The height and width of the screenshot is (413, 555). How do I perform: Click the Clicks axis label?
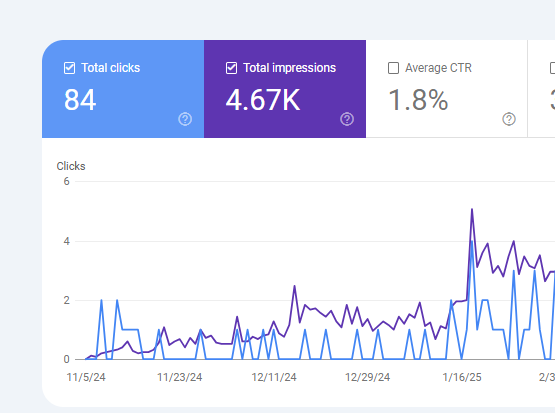71,166
